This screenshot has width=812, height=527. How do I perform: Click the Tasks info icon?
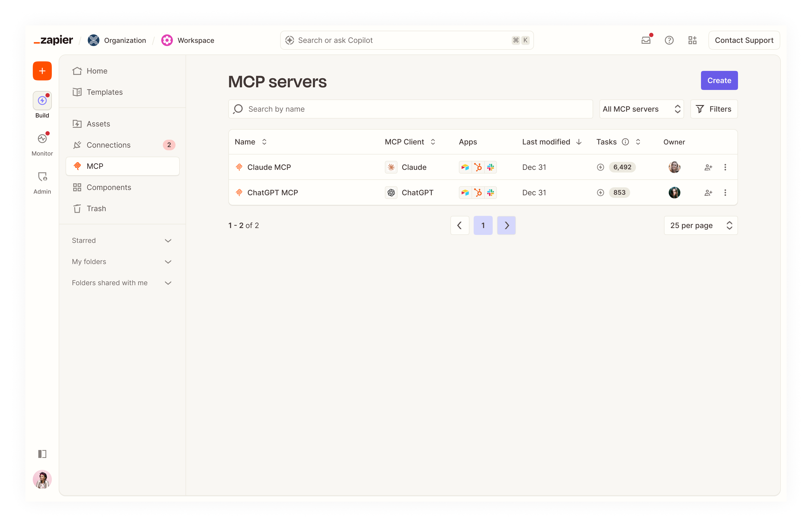625,142
